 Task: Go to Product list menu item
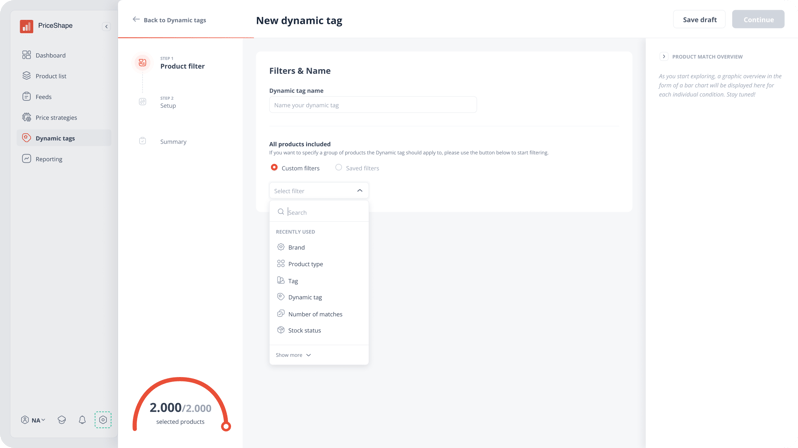[x=64, y=76]
